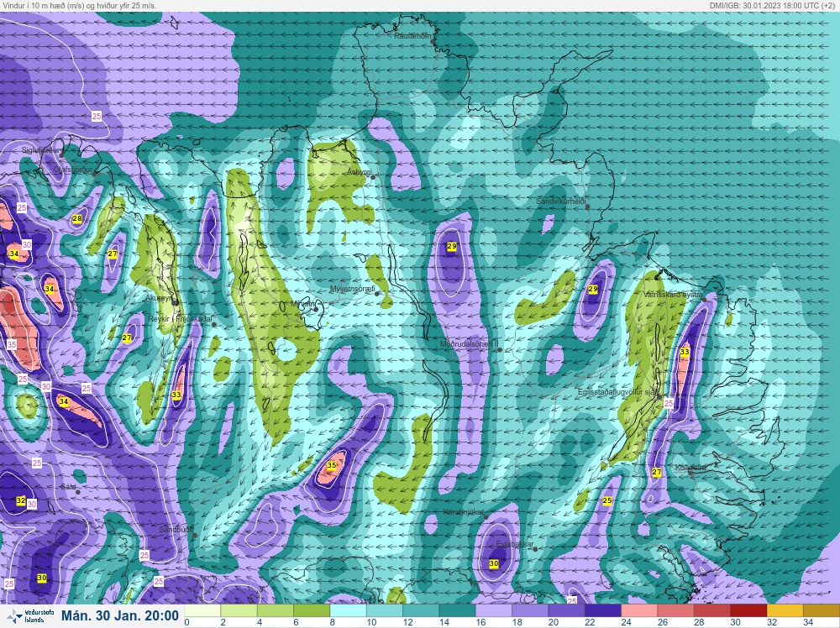
Task: Pick the pale yellow 0–2 m/s legend swatch
Action: point(202,611)
